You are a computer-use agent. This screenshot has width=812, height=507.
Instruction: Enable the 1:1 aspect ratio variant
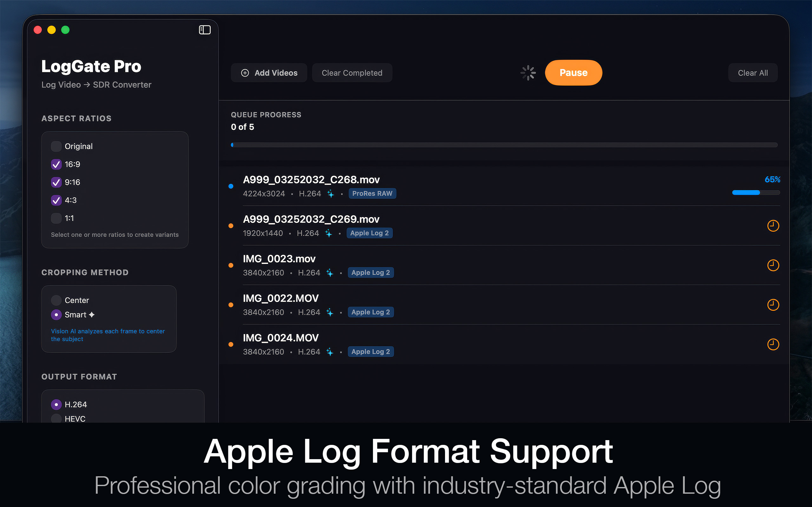coord(56,218)
